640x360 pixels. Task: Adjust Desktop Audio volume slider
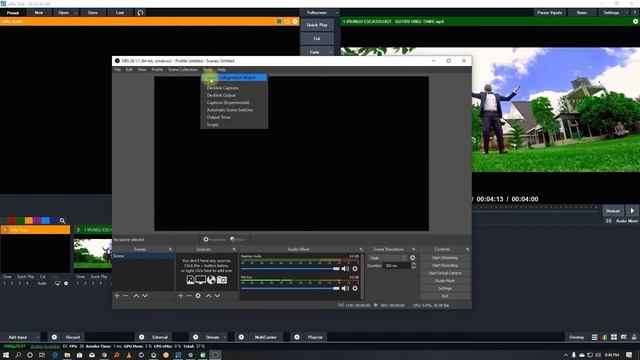290,269
